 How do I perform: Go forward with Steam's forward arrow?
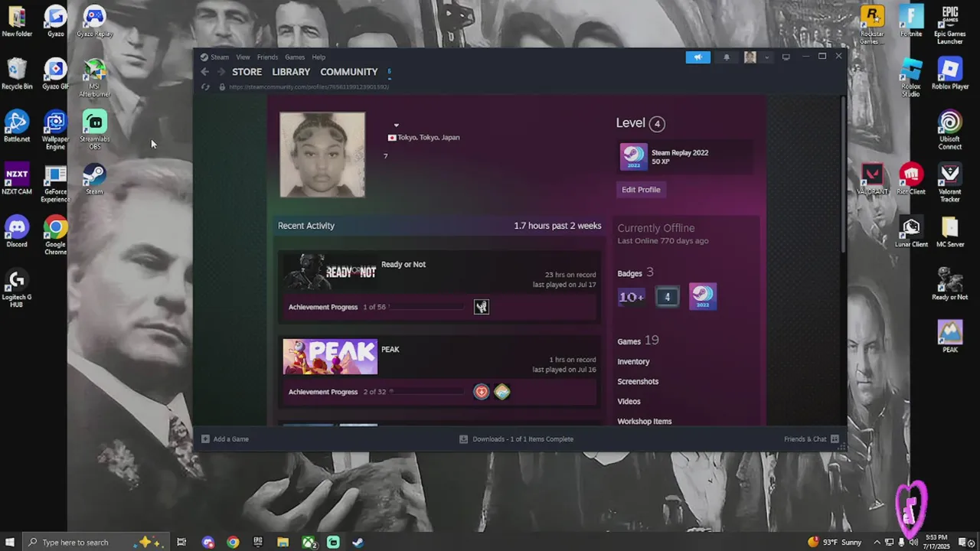(x=221, y=72)
